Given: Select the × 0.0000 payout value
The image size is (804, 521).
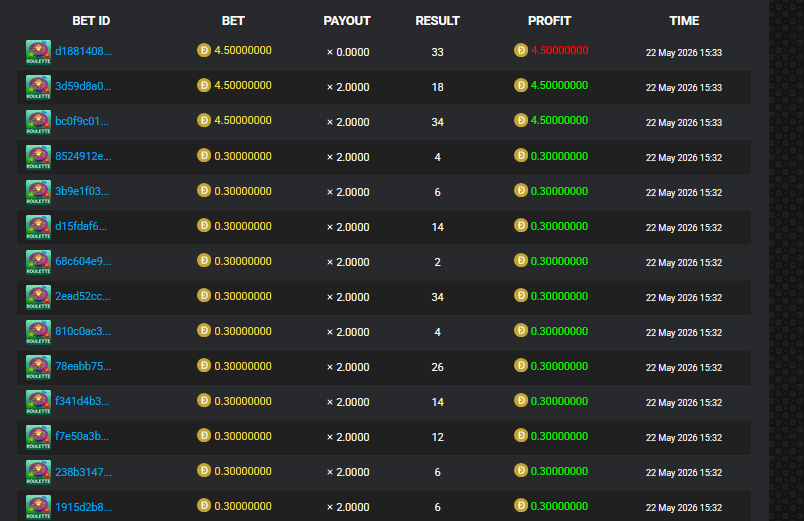Looking at the screenshot, I should [348, 52].
